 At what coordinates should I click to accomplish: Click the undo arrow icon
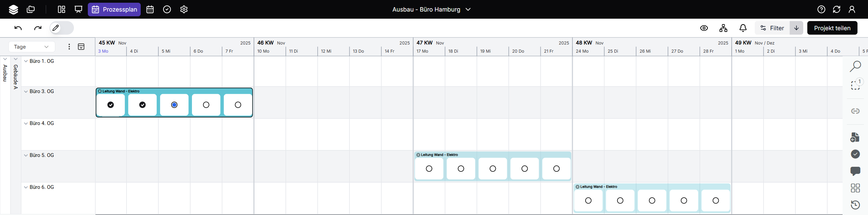pyautogui.click(x=18, y=28)
